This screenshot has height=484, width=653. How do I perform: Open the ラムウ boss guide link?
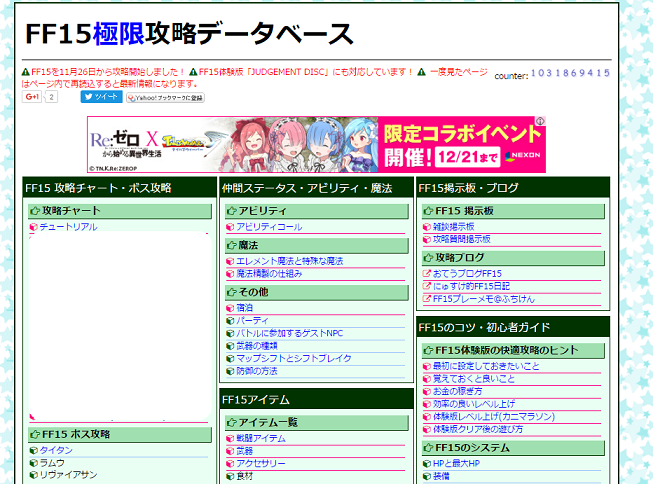pos(52,463)
